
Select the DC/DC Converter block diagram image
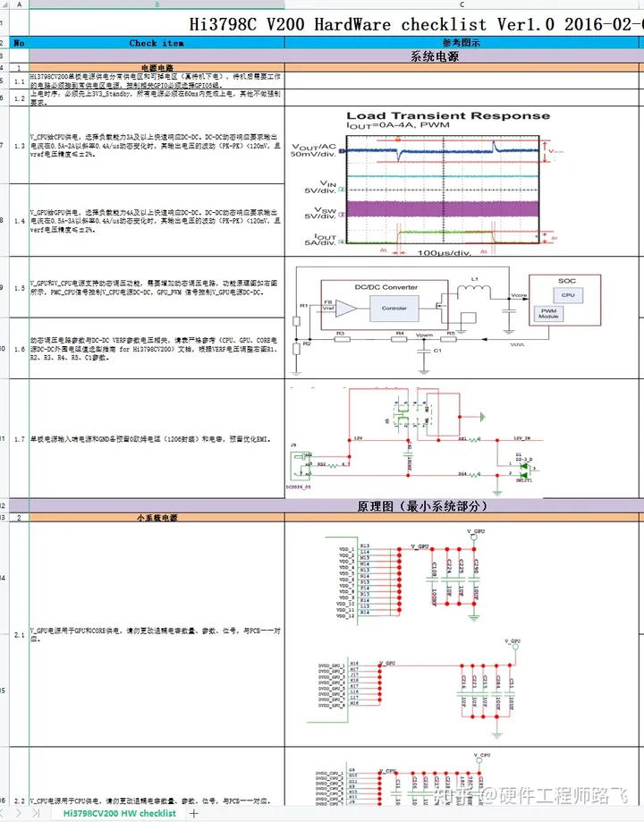coord(448,321)
